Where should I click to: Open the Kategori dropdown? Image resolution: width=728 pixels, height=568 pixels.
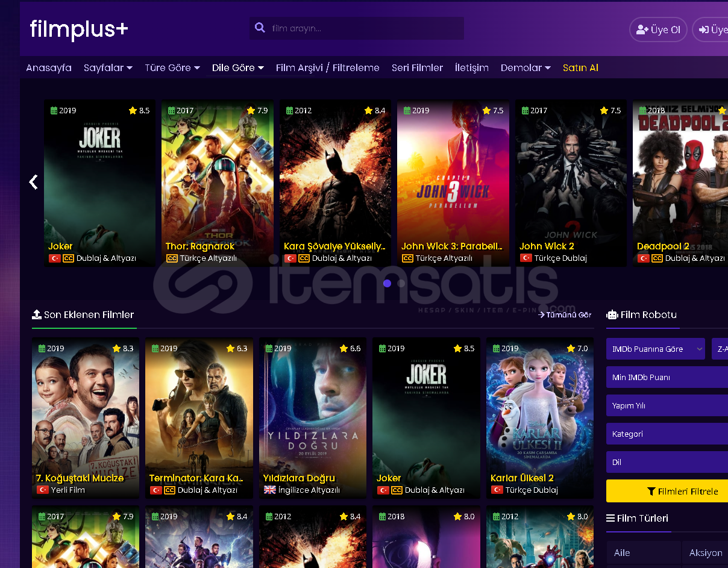pyautogui.click(x=667, y=434)
